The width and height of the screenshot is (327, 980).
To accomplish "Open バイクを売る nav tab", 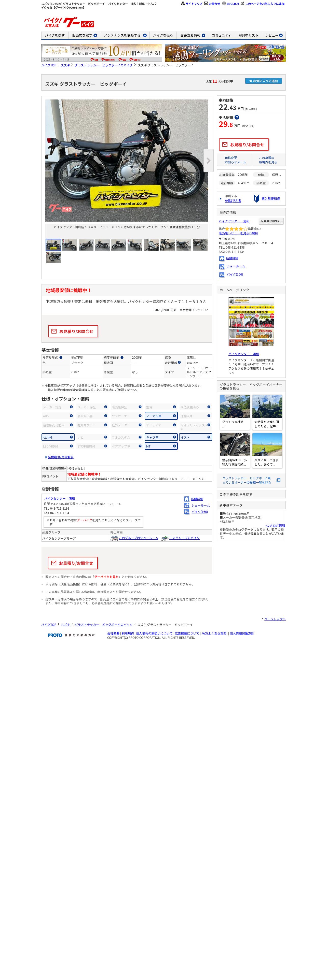I will click(x=163, y=35).
